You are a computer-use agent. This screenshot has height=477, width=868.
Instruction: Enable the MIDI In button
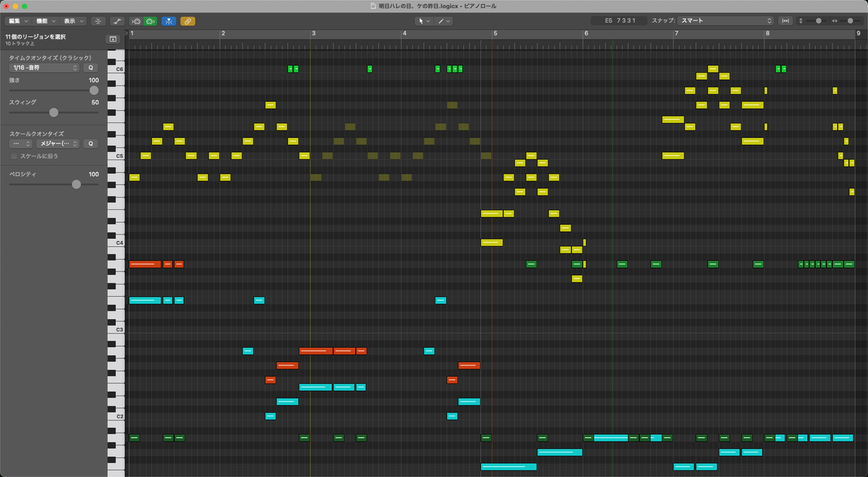[136, 21]
